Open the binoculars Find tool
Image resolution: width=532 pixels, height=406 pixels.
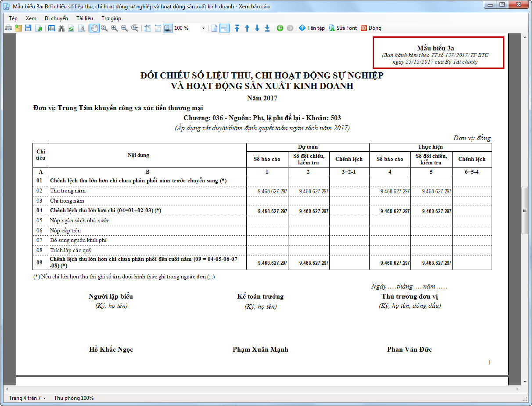coord(61,28)
